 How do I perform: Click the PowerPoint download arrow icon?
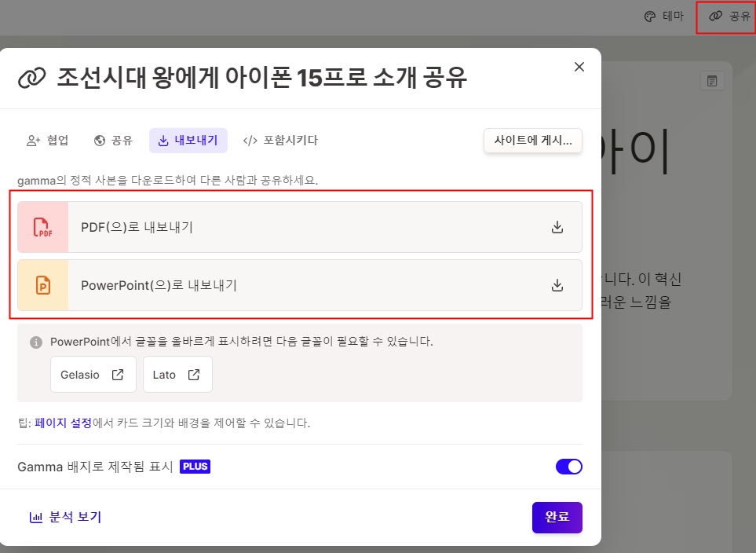557,285
